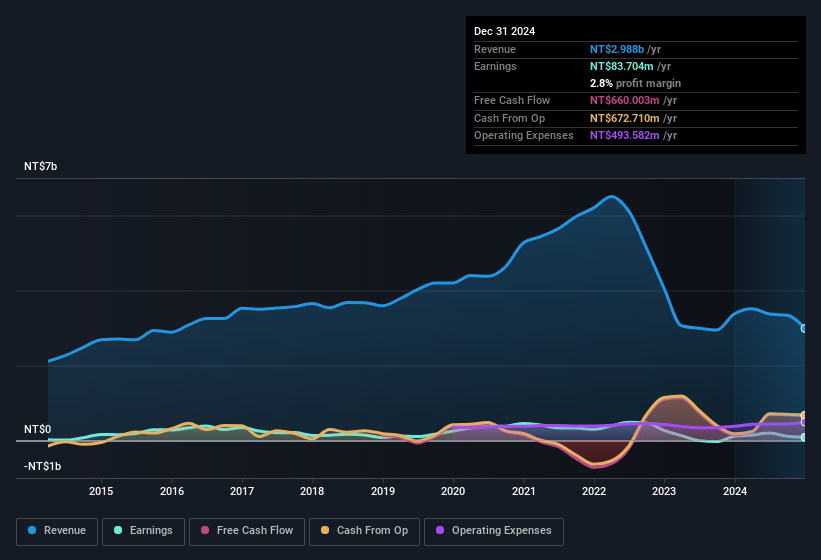
Task: Click the 2023 x-axis label
Action: point(664,491)
